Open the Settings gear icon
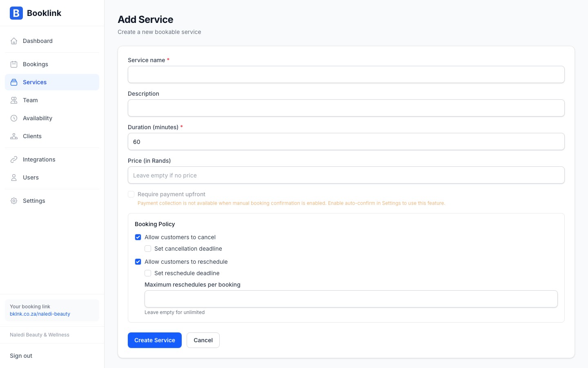 pyautogui.click(x=14, y=201)
